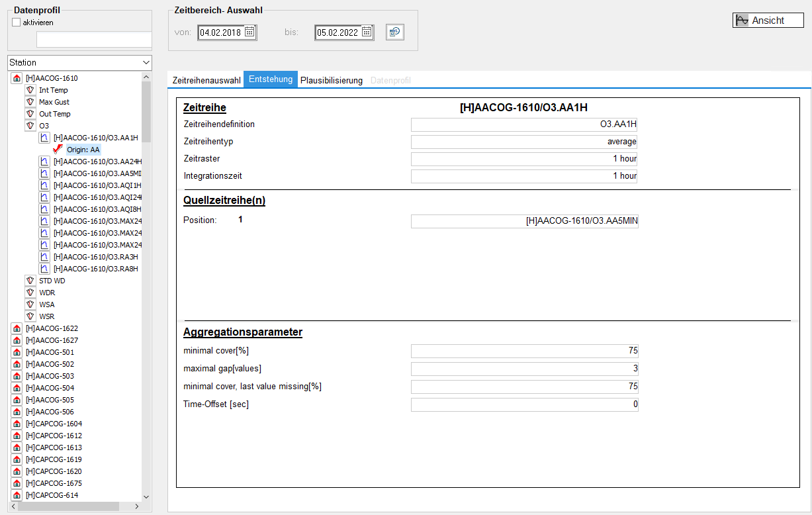
Task: Click the Ansicht button
Action: tap(768, 21)
